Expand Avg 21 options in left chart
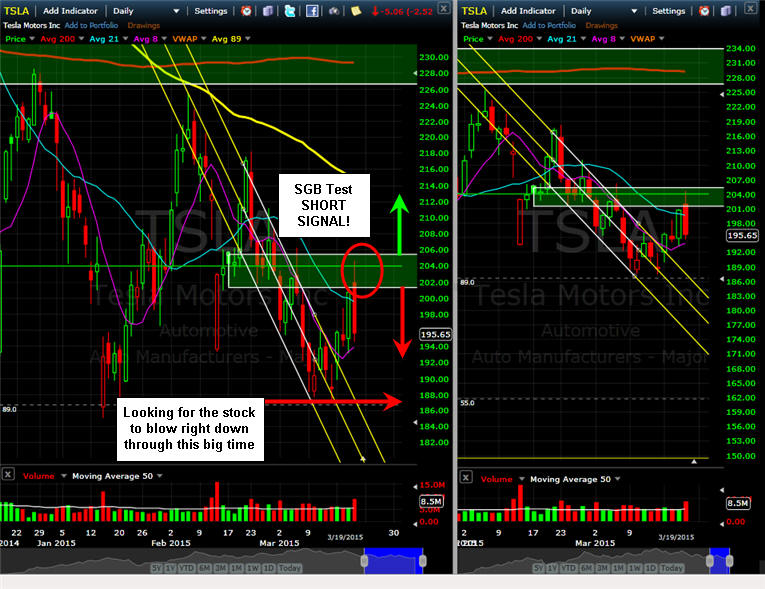The image size is (765, 589). 125,39
